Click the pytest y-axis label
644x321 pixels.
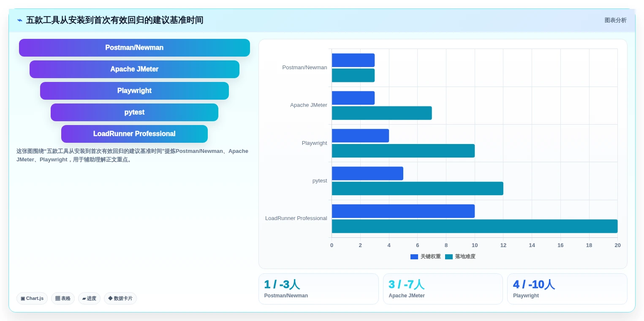320,181
